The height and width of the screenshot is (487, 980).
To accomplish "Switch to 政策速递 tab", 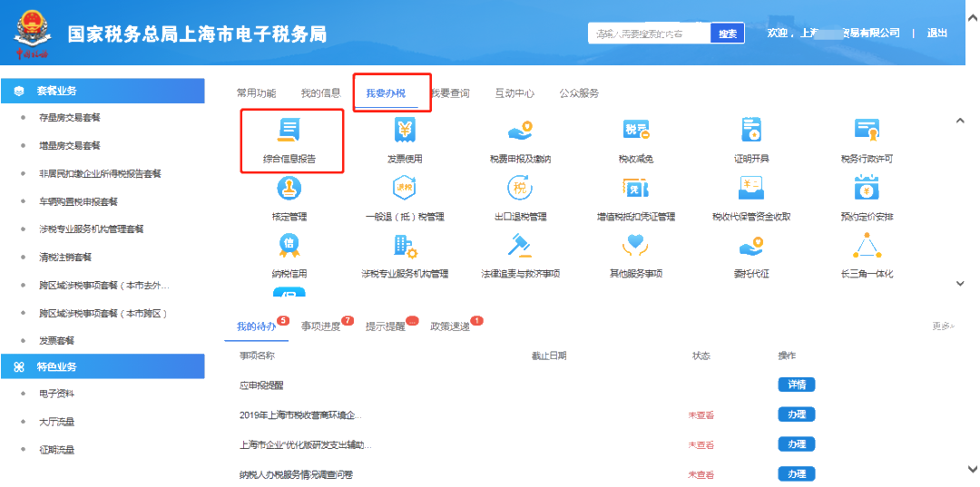I will (x=450, y=326).
